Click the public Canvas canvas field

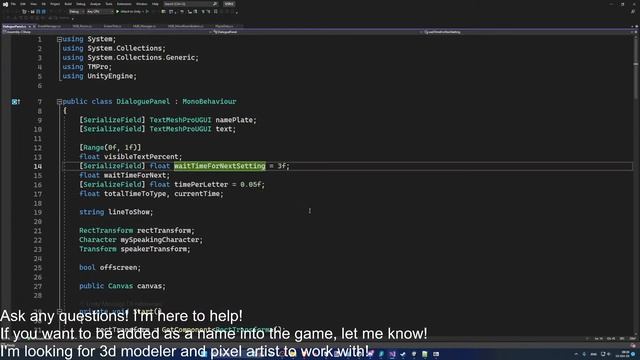pyautogui.click(x=122, y=286)
